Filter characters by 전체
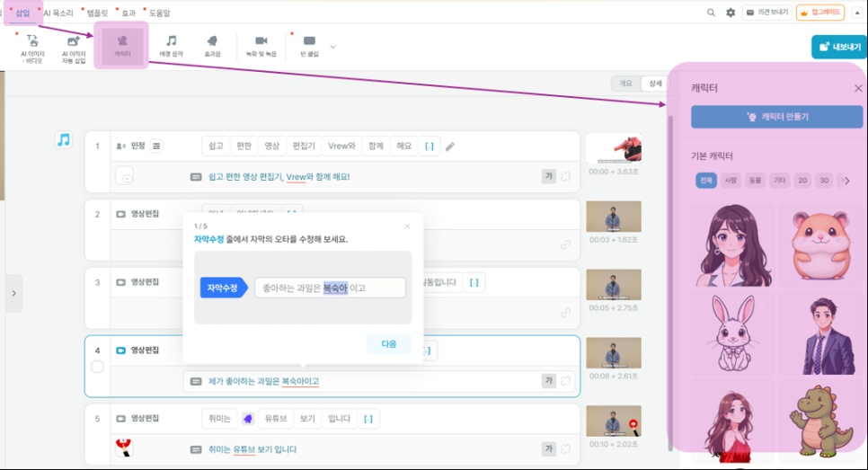Viewport: 868px width, 470px height. (705, 180)
